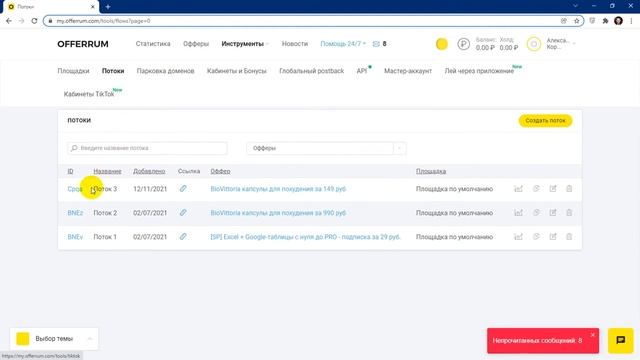The width and height of the screenshot is (640, 360).
Task: Click the ruble balance icon
Action: (x=464, y=44)
